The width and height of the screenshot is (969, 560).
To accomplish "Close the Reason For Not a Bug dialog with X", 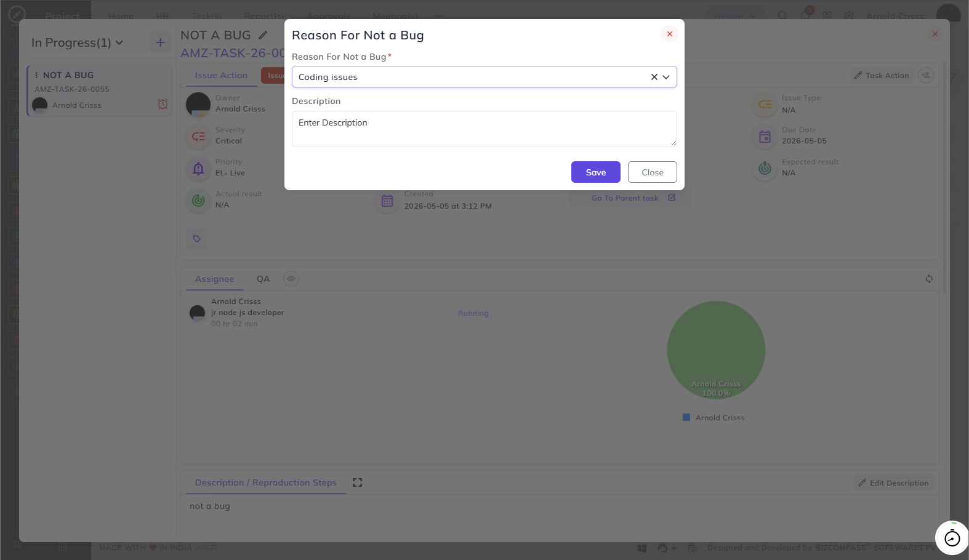I will 669,34.
